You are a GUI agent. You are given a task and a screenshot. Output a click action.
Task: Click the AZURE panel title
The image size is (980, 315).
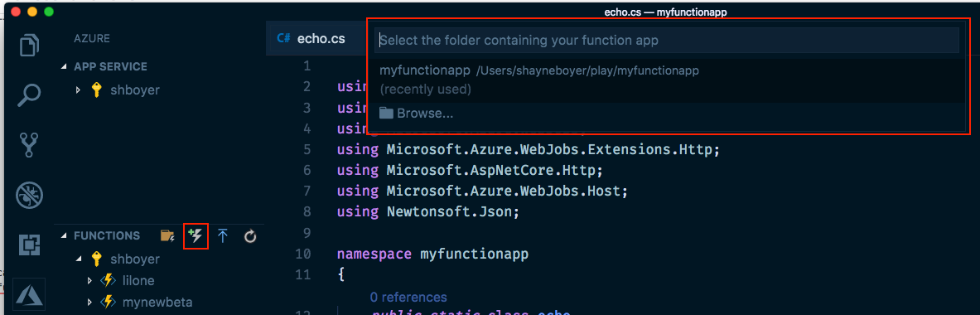click(x=92, y=39)
